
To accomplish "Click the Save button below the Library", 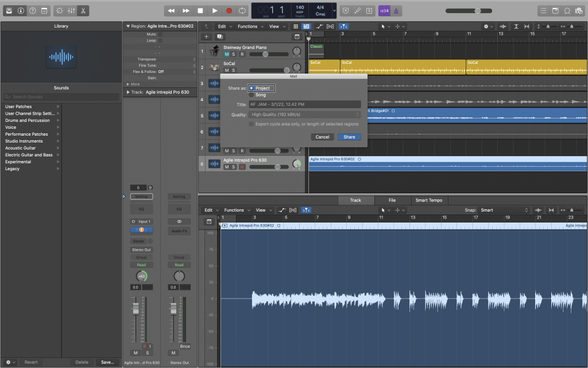I will click(x=107, y=362).
